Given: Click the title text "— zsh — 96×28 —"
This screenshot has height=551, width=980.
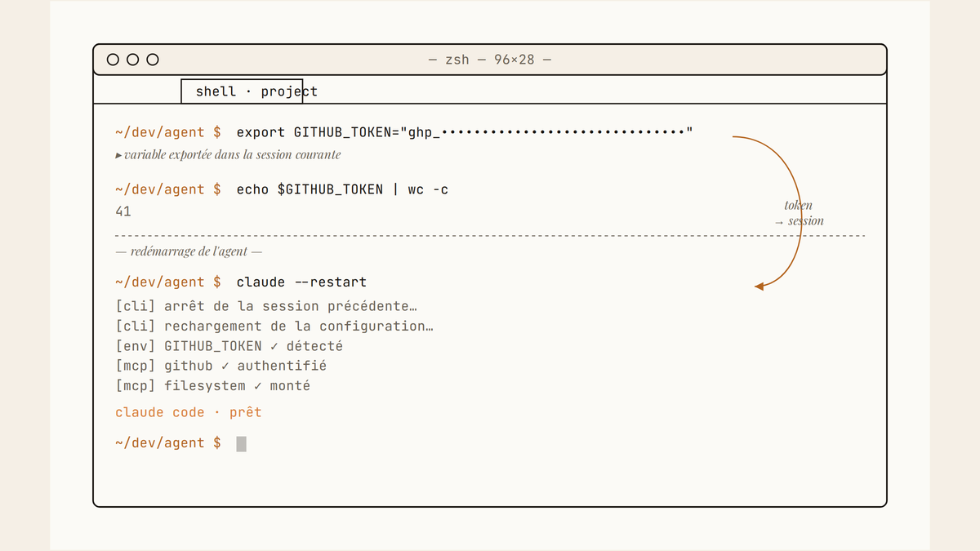Looking at the screenshot, I should pos(490,60).
